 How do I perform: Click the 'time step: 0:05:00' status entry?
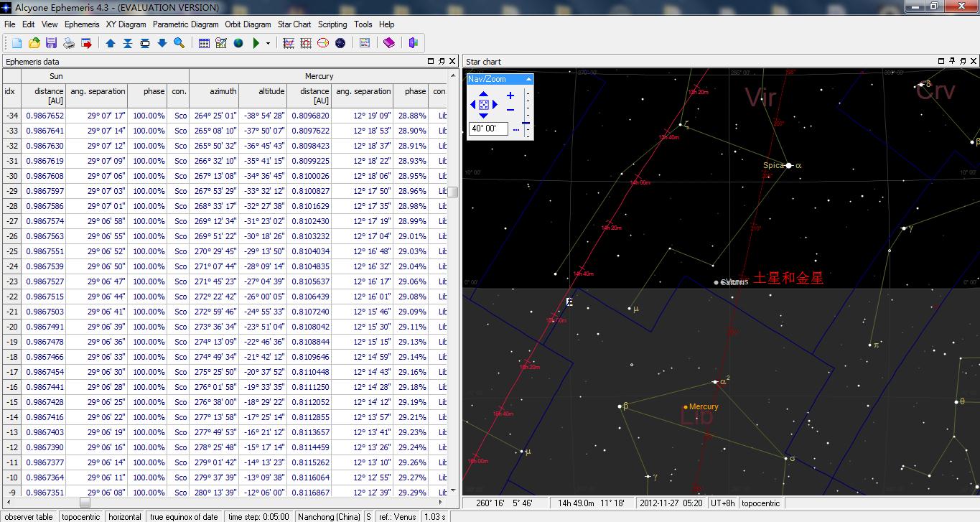point(258,516)
